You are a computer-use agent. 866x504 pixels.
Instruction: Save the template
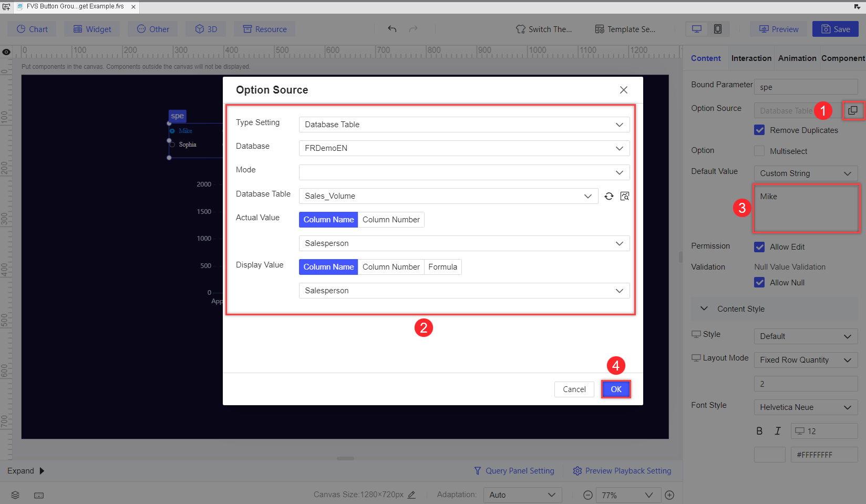836,29
